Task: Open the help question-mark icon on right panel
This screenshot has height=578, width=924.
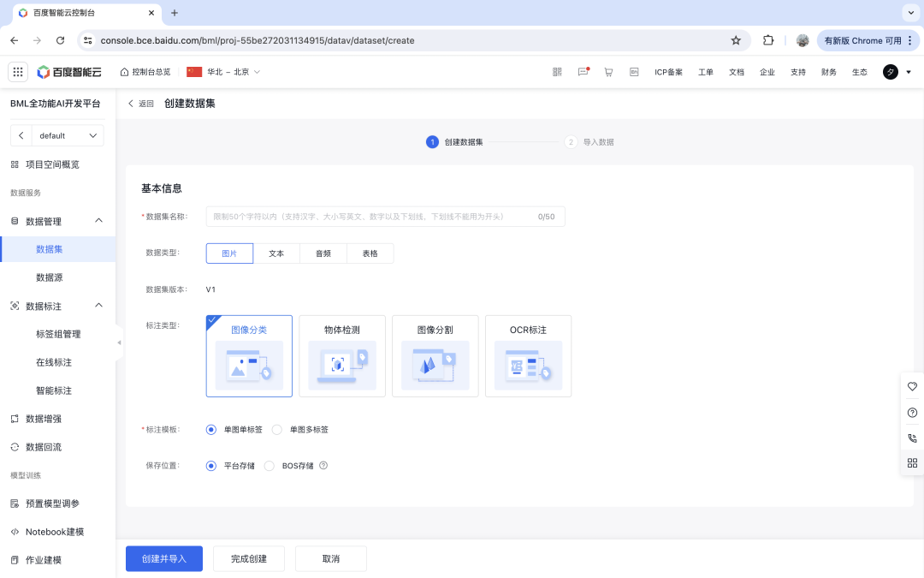Action: (912, 412)
